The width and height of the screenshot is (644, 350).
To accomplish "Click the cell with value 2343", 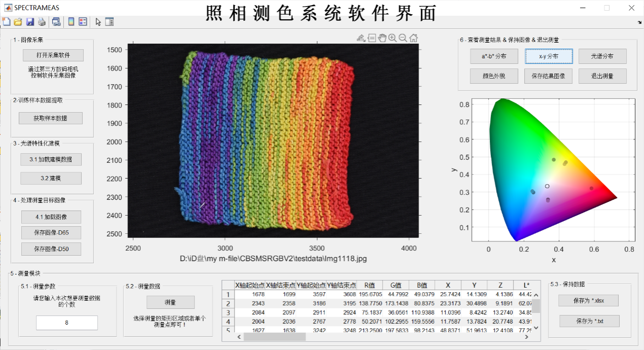I will point(250,303).
